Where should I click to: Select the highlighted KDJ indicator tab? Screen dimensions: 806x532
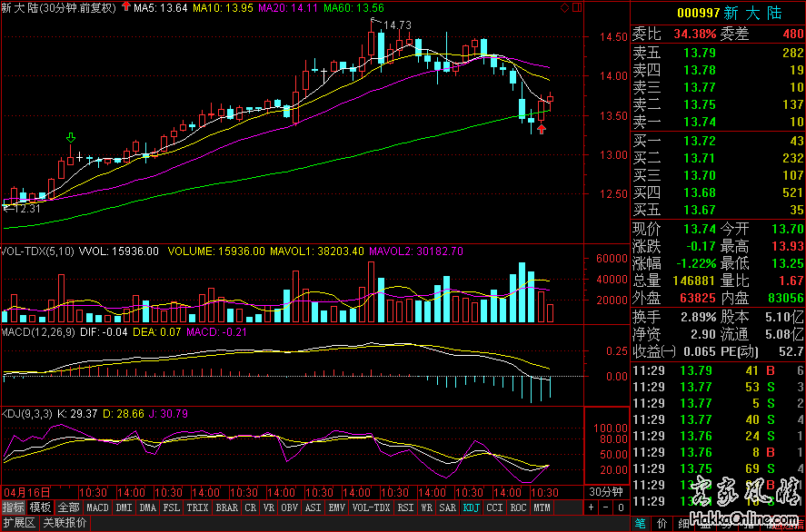tap(472, 507)
